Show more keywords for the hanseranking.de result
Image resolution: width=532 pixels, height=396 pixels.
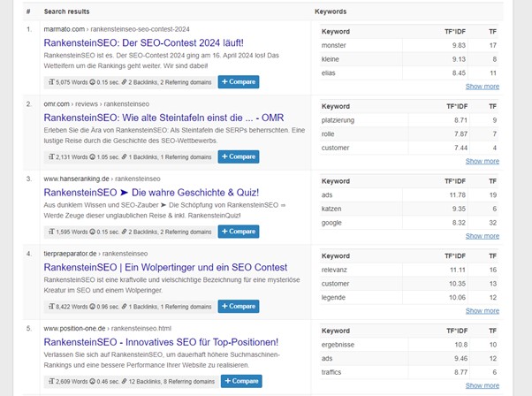point(482,236)
